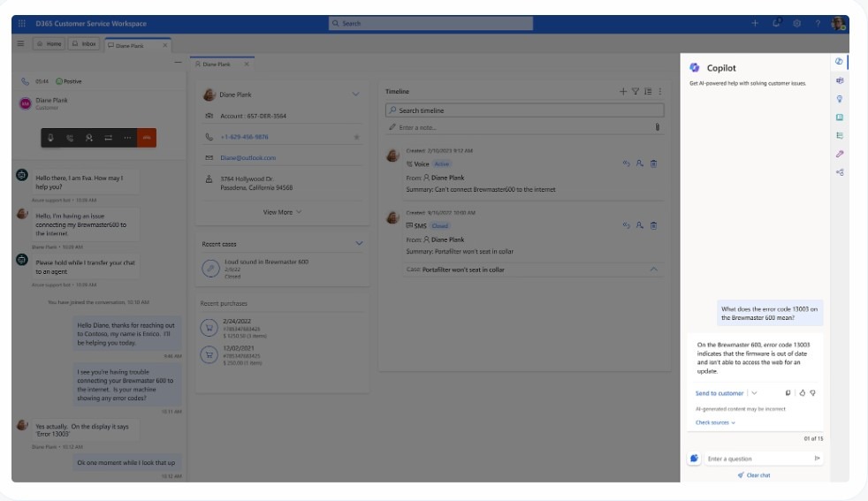The height and width of the screenshot is (501, 868).
Task: Expand View More contact details
Action: (x=282, y=212)
